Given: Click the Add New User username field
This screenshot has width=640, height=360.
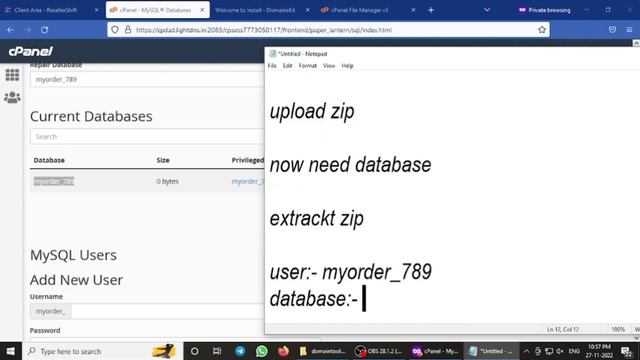Looking at the screenshot, I should pos(168,311).
